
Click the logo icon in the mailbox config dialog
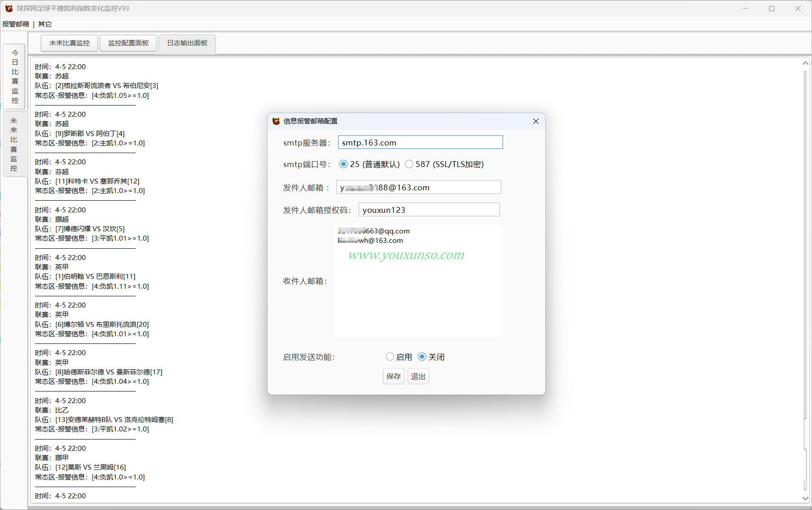276,121
